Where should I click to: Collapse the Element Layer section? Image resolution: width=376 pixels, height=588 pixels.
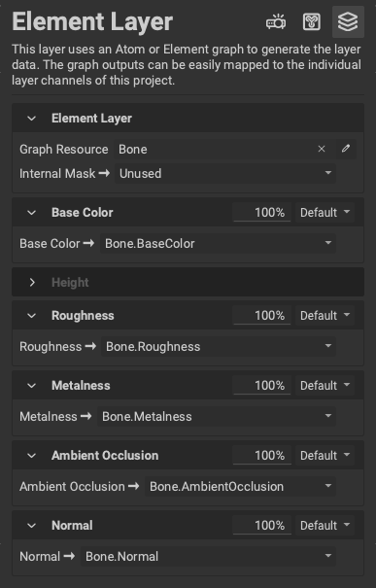click(32, 119)
